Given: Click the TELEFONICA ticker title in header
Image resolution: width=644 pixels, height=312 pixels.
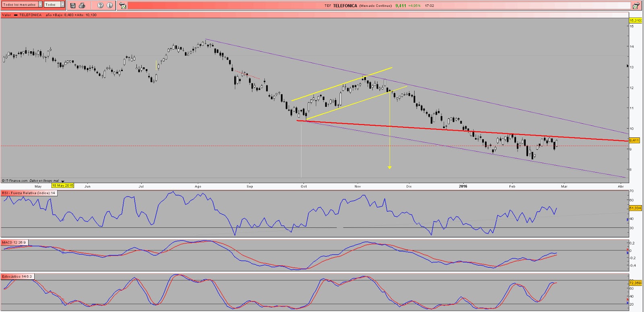Looking at the screenshot, I should pos(345,6).
